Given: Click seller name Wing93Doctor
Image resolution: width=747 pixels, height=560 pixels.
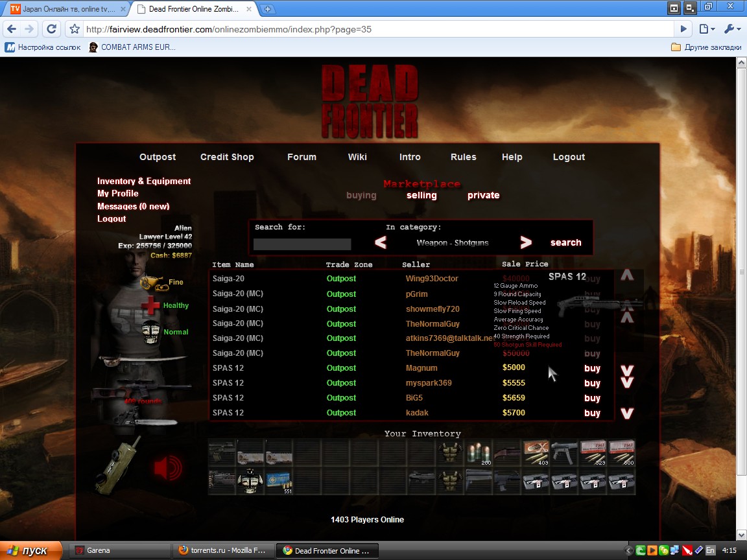Looking at the screenshot, I should (432, 279).
